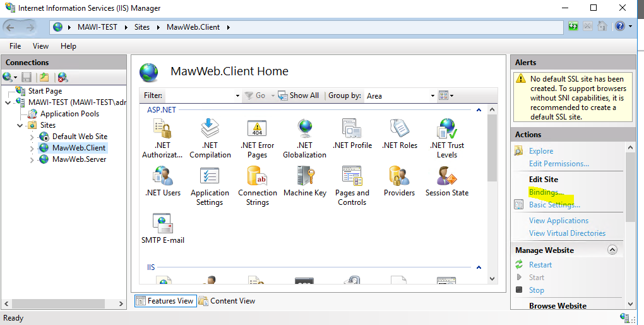The image size is (644, 325).
Task: Open Application Settings feature
Action: click(x=210, y=186)
